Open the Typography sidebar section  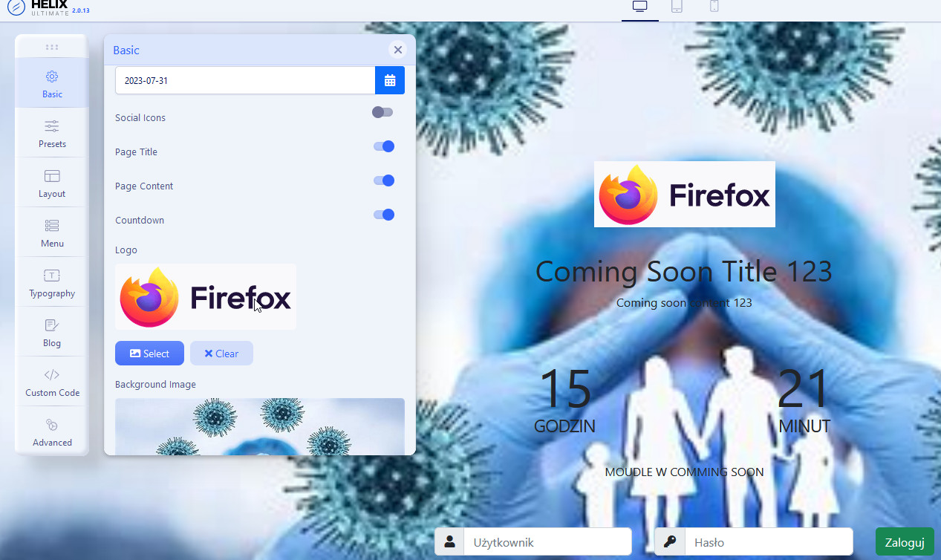(x=52, y=282)
